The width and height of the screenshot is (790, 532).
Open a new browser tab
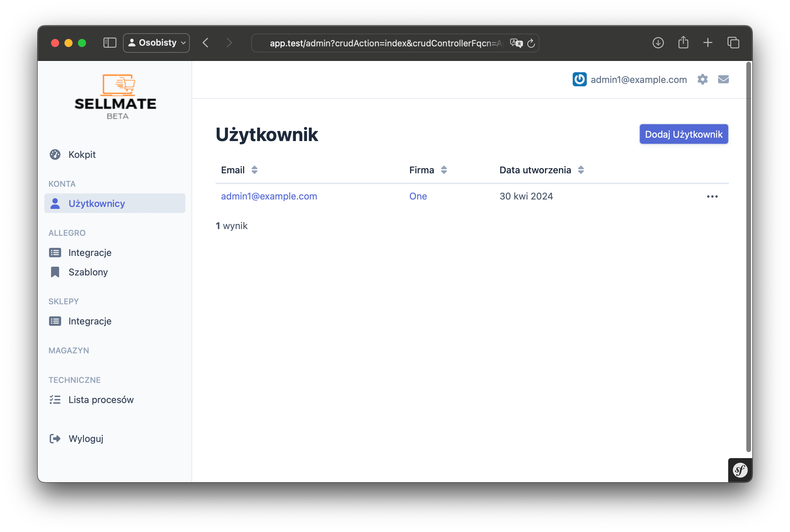[707, 43]
